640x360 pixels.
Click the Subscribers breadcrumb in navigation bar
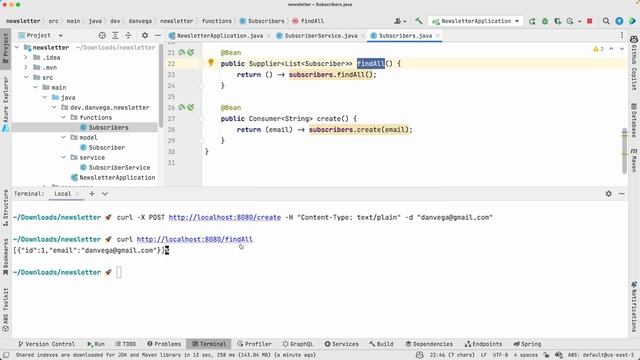[x=262, y=21]
